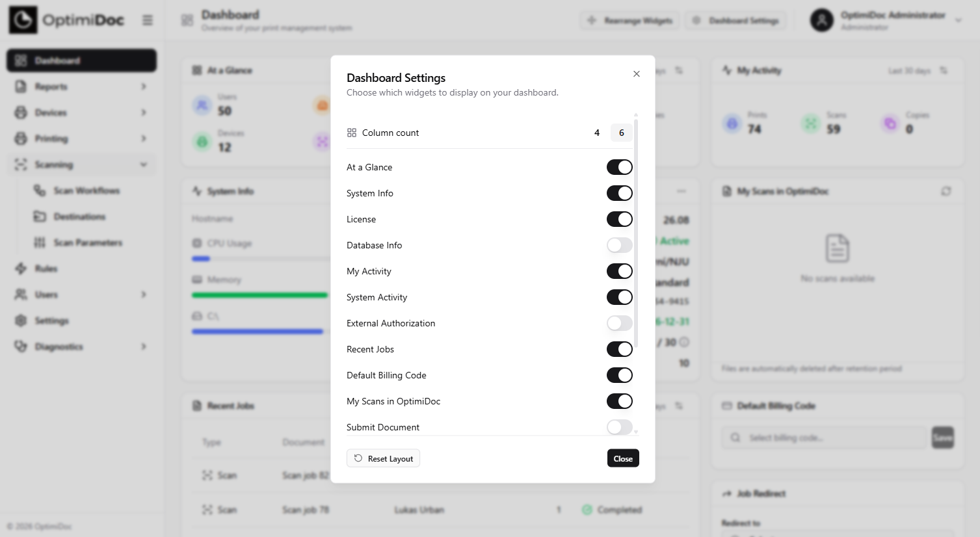Switch off the License widget toggle
This screenshot has height=537, width=980.
click(x=620, y=219)
